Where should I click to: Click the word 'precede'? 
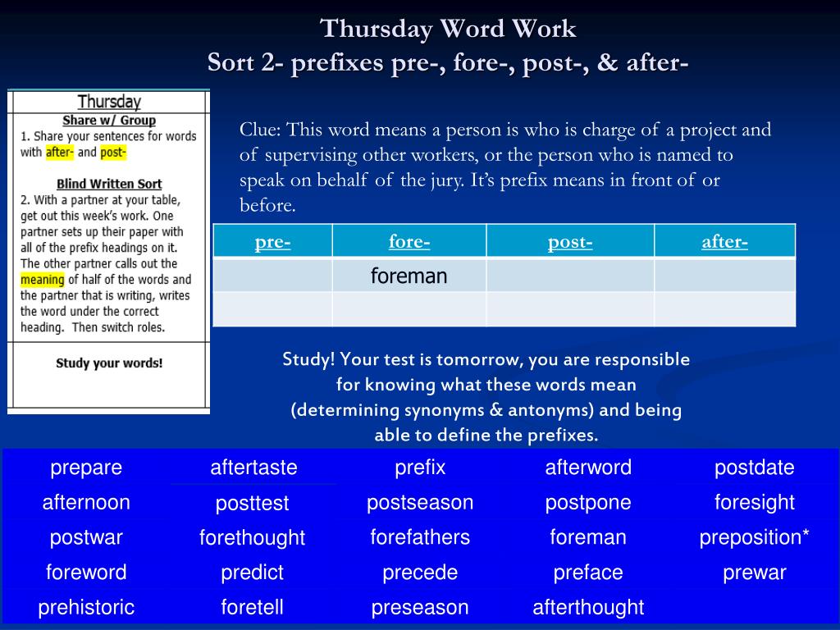(x=420, y=572)
